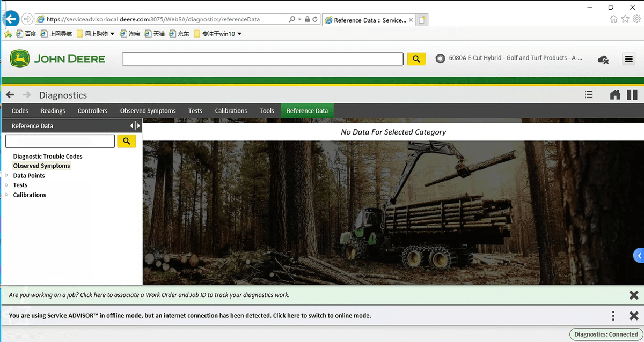Click the Diagnostics back arrow
This screenshot has height=342, width=644.
(x=10, y=95)
